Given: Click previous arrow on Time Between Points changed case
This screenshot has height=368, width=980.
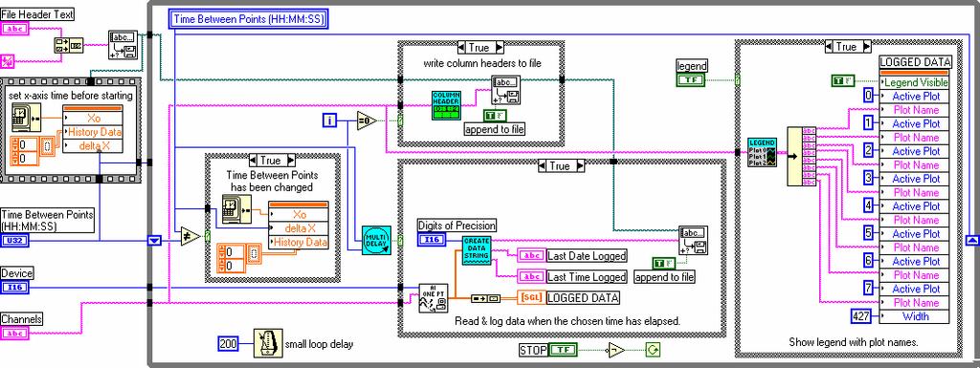Looking at the screenshot, I should pos(253,161).
